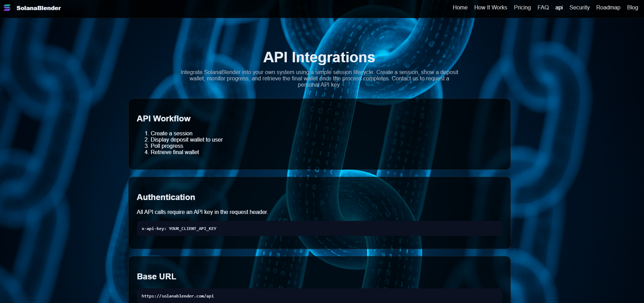Click the solanablender.com/api URL code block
The width and height of the screenshot is (644, 303).
coord(319,296)
